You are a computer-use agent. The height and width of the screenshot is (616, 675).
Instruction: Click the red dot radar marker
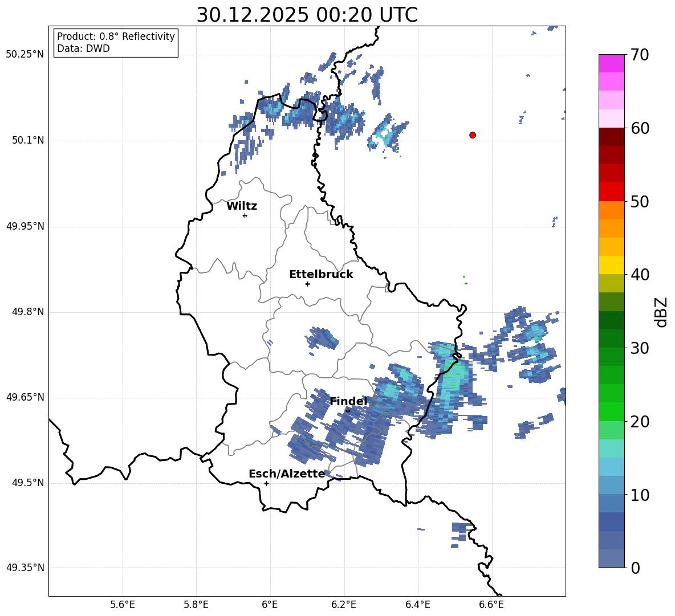473,135
